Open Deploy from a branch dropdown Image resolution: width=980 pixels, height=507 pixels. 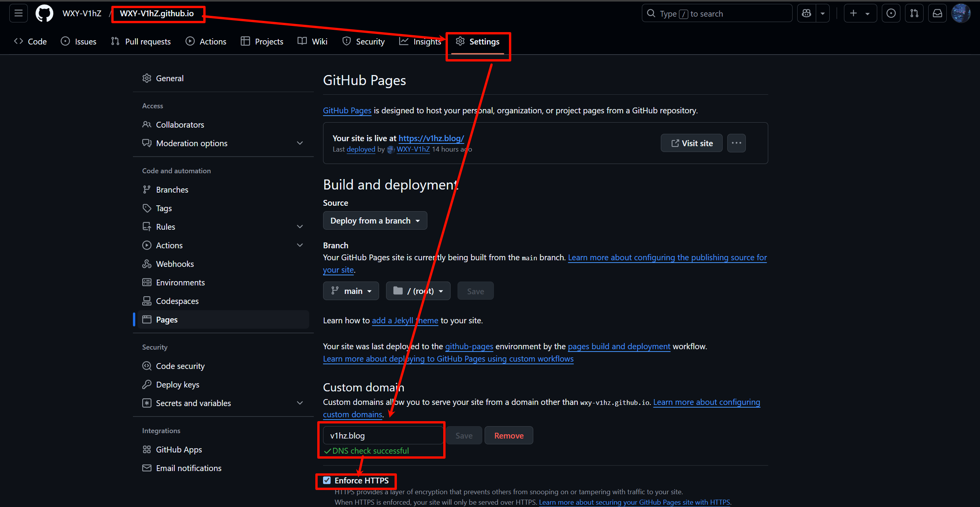pyautogui.click(x=375, y=220)
